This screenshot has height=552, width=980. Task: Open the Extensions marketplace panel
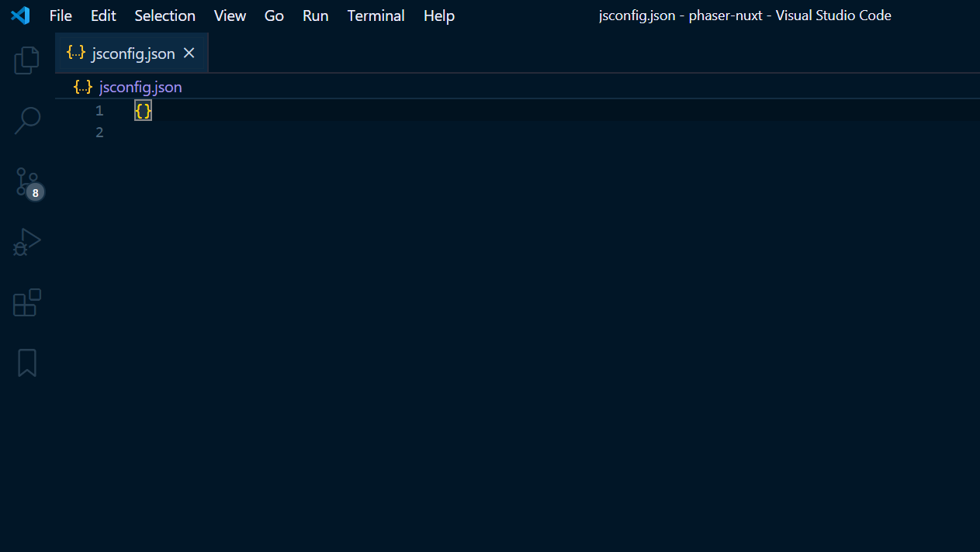click(x=26, y=302)
